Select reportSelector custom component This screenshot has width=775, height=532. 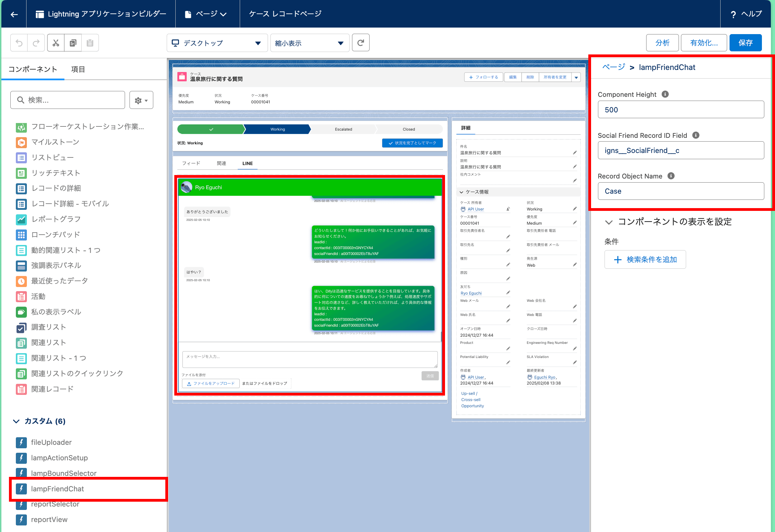point(55,504)
